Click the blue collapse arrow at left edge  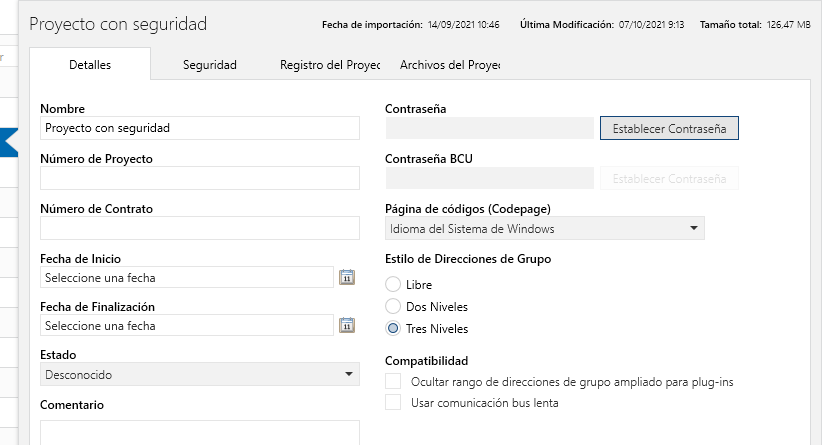click(x=9, y=142)
